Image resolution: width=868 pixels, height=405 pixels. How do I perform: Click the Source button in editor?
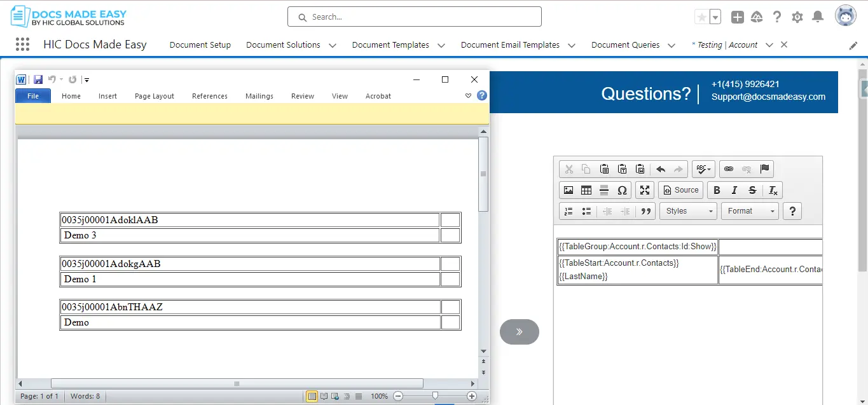coord(680,190)
